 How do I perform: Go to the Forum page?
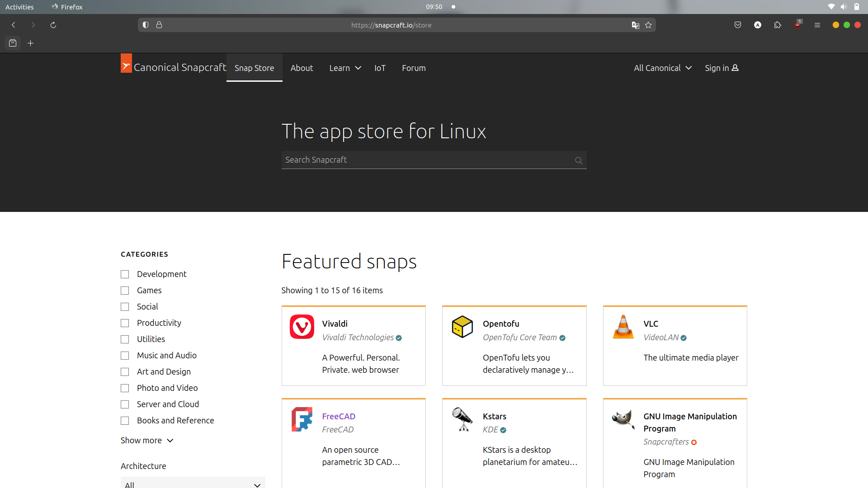point(414,68)
